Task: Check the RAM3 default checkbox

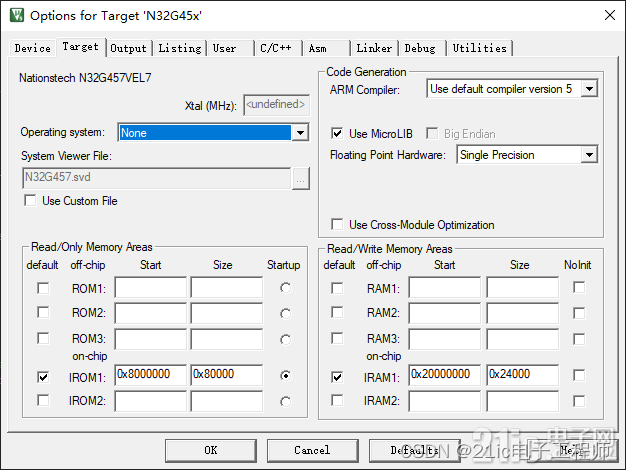Action: click(337, 338)
